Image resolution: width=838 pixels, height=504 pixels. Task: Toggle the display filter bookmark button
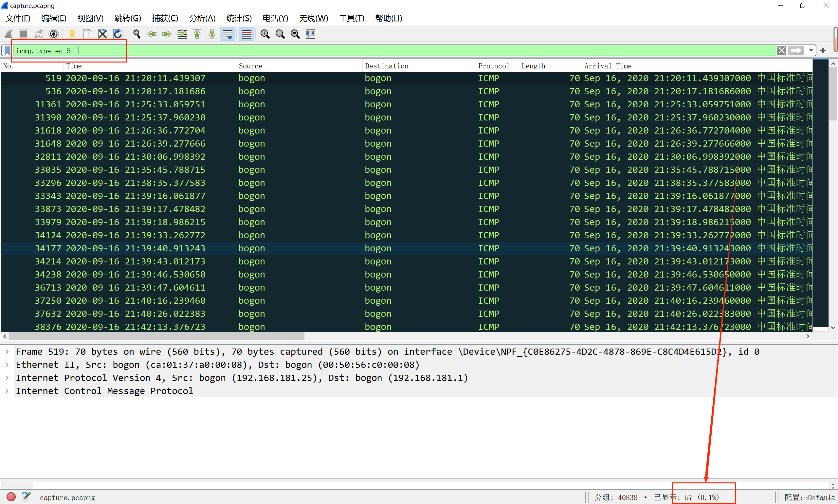(7, 51)
